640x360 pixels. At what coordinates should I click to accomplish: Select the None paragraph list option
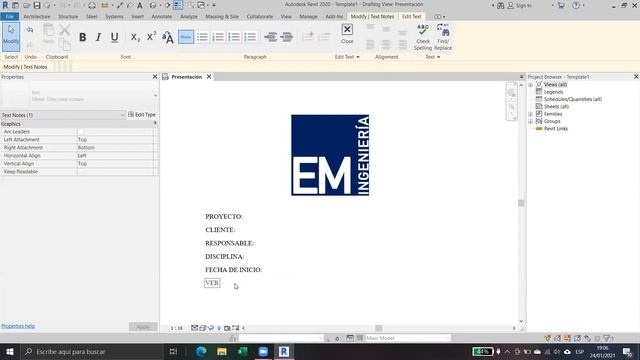[186, 37]
